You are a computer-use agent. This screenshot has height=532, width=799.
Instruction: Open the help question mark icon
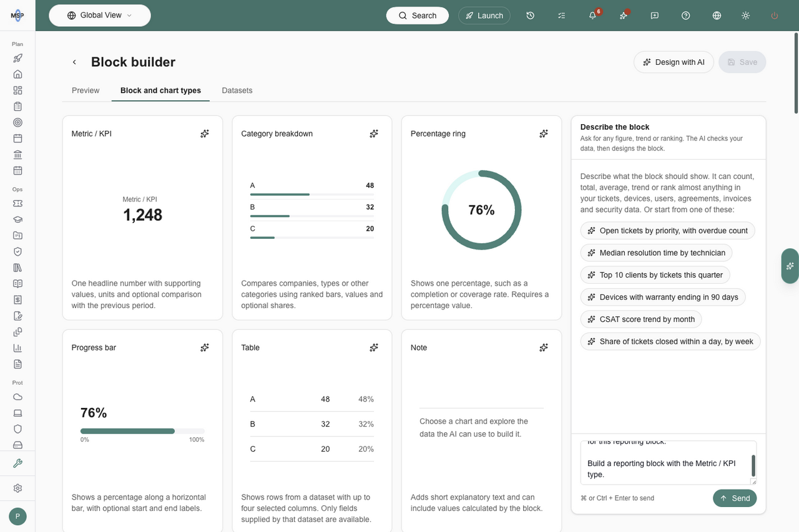tap(685, 16)
